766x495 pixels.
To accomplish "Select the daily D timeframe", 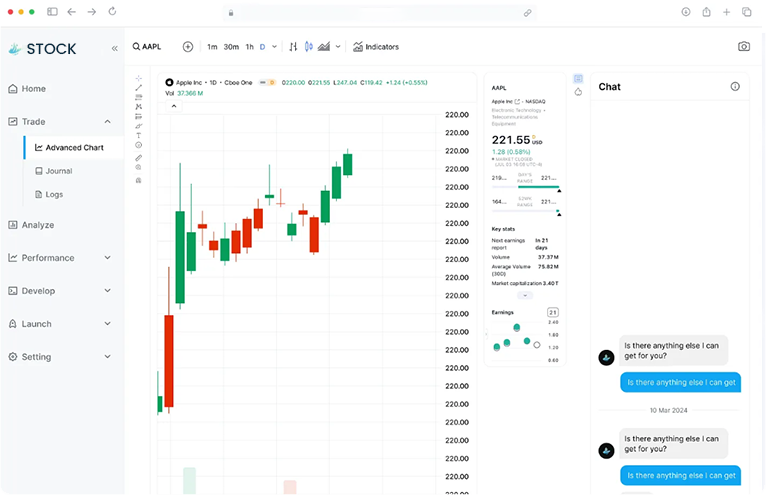I will 262,47.
